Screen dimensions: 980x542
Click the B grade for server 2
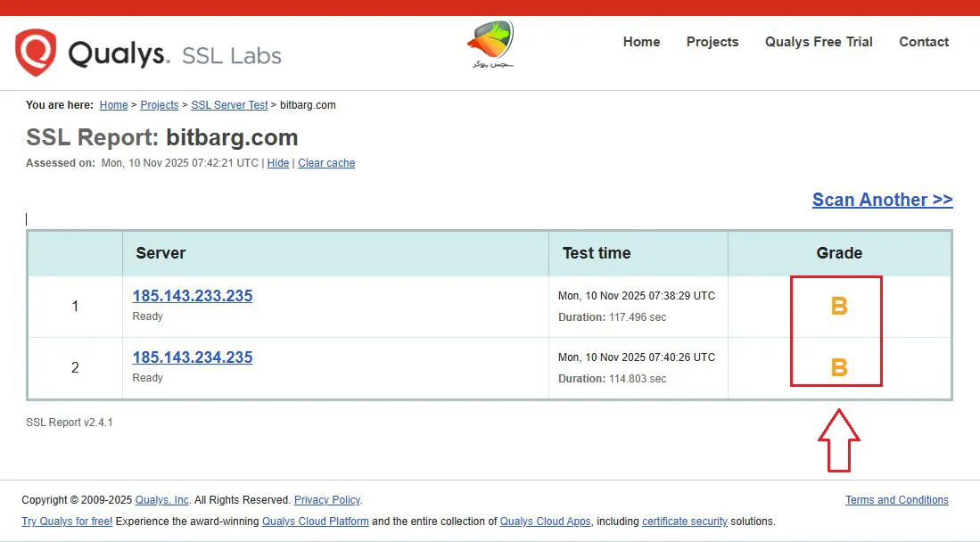coord(838,367)
